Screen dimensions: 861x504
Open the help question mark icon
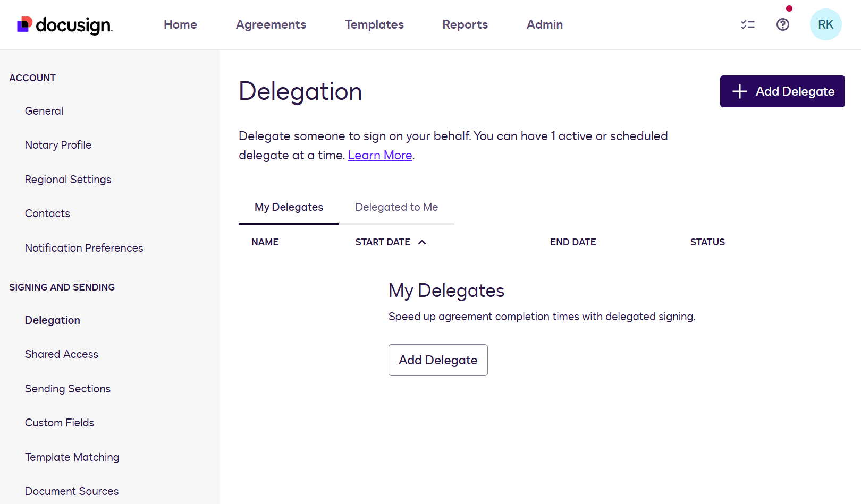click(x=783, y=24)
